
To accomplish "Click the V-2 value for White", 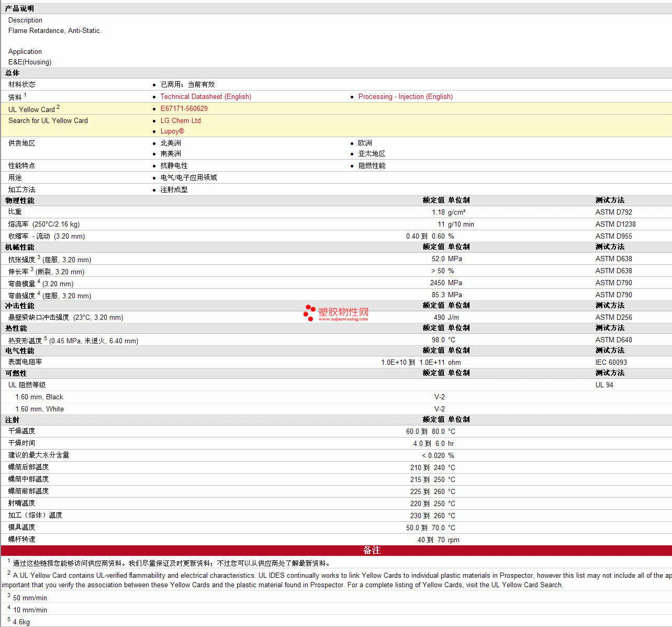I will (439, 409).
